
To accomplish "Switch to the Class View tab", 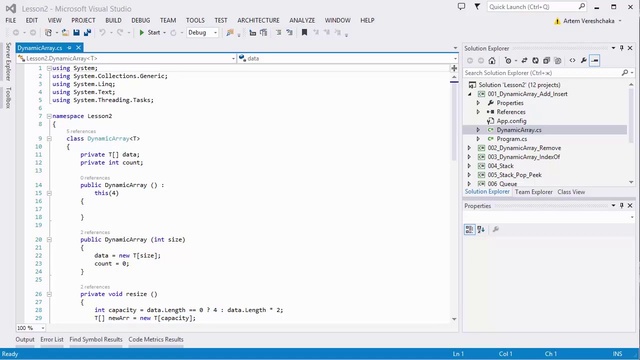I will tap(571, 192).
